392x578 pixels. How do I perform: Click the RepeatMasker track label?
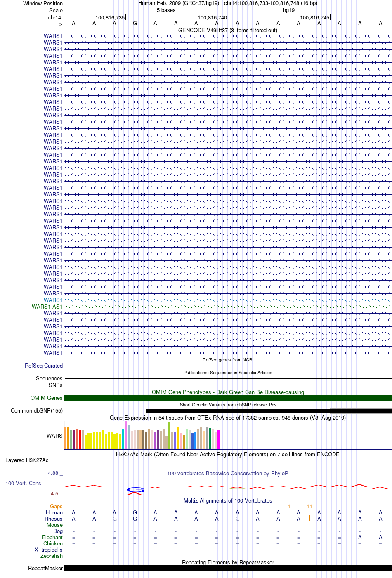[45, 568]
